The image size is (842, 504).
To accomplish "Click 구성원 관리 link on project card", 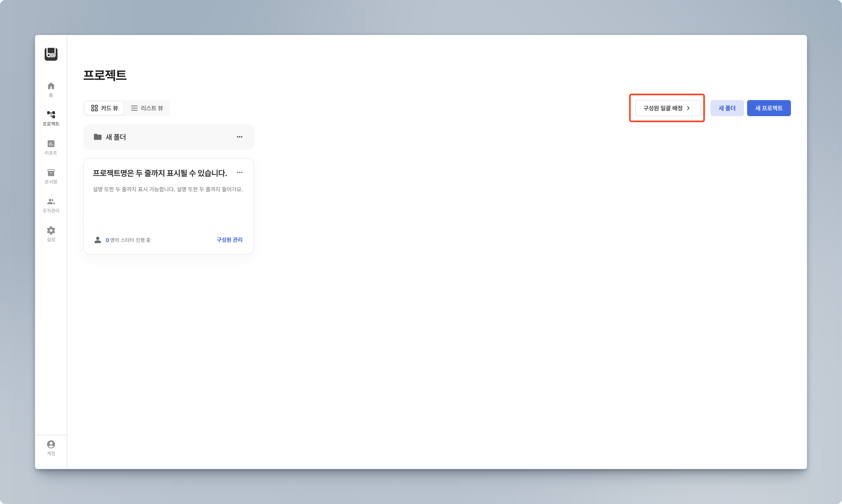I will coord(229,240).
